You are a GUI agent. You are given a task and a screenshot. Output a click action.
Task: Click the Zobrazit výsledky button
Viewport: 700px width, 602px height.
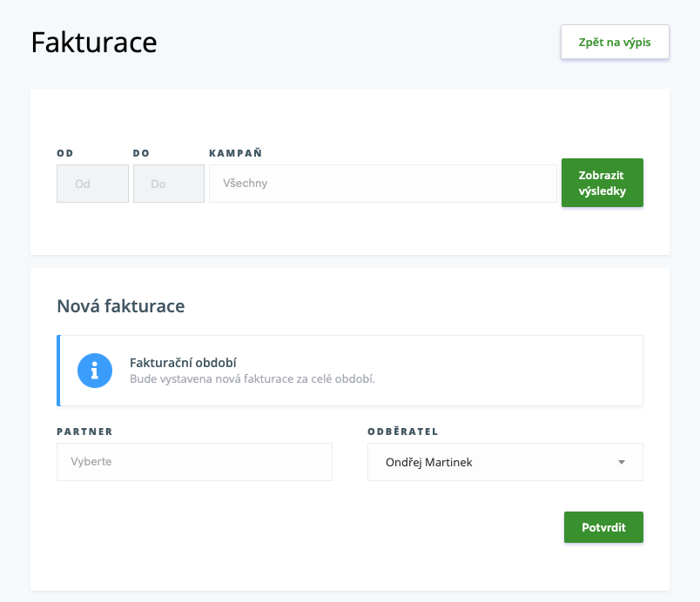coord(602,183)
